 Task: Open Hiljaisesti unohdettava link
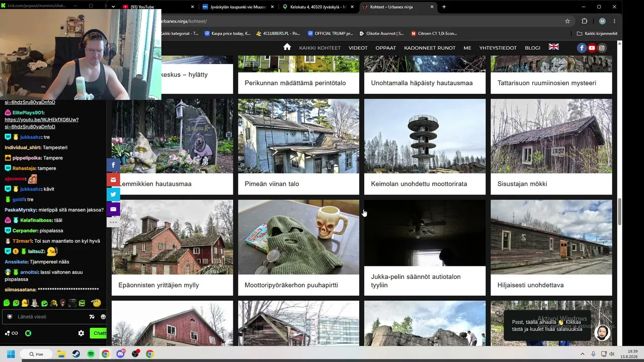(x=530, y=285)
